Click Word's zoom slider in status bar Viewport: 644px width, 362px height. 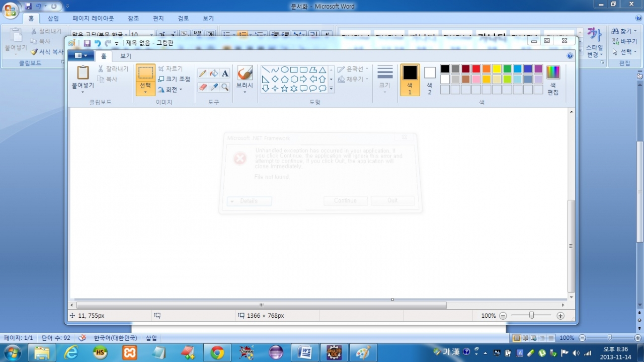pyautogui.click(x=609, y=338)
